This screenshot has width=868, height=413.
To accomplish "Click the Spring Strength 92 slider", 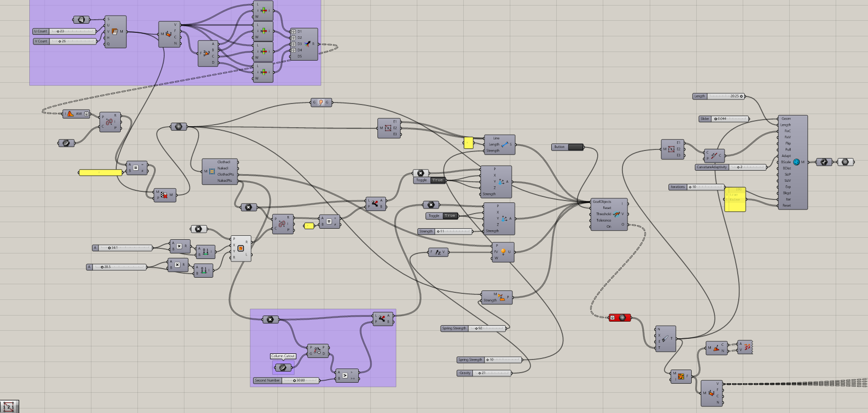I will click(x=487, y=328).
